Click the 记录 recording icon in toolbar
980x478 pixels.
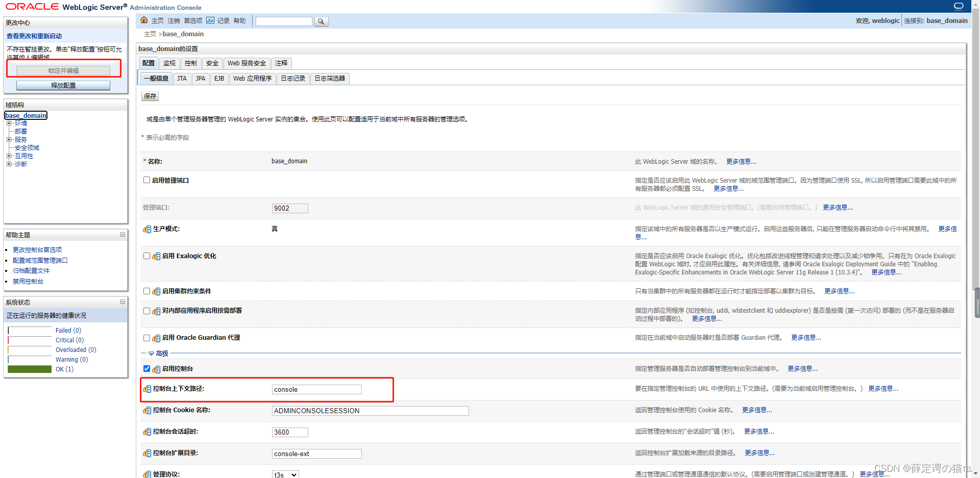coord(210,20)
